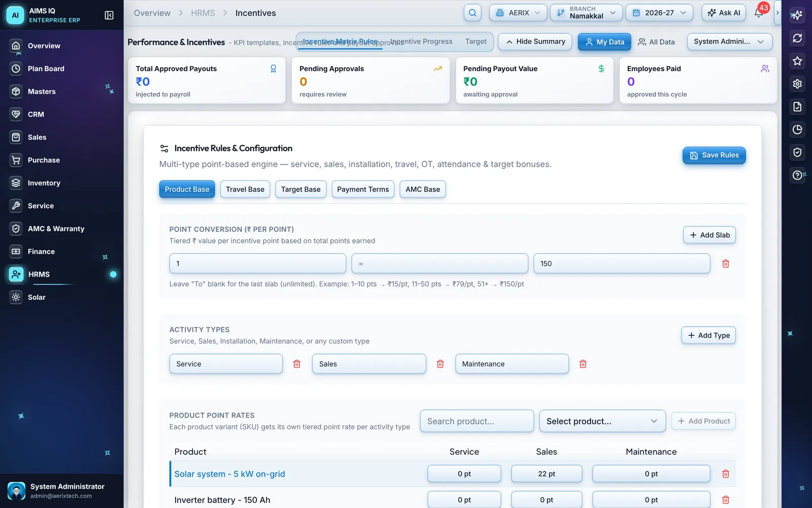Go to HRMS breadcrumb link

[203, 13]
